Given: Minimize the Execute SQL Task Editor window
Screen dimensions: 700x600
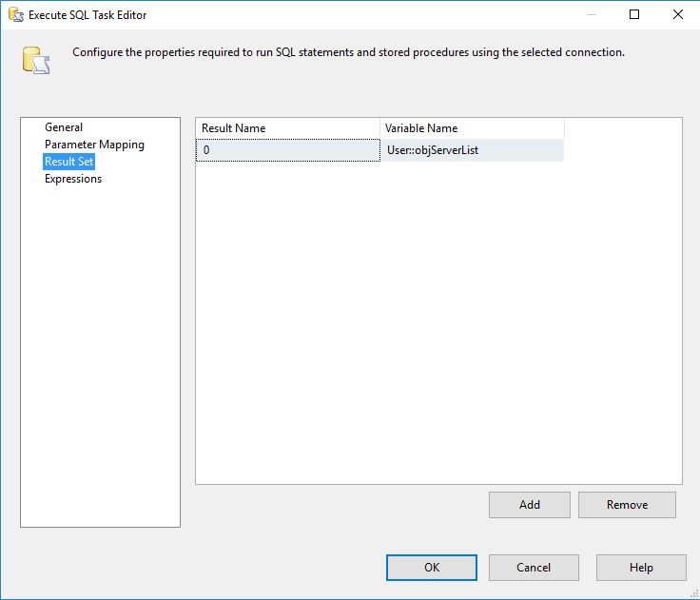Looking at the screenshot, I should pyautogui.click(x=591, y=14).
